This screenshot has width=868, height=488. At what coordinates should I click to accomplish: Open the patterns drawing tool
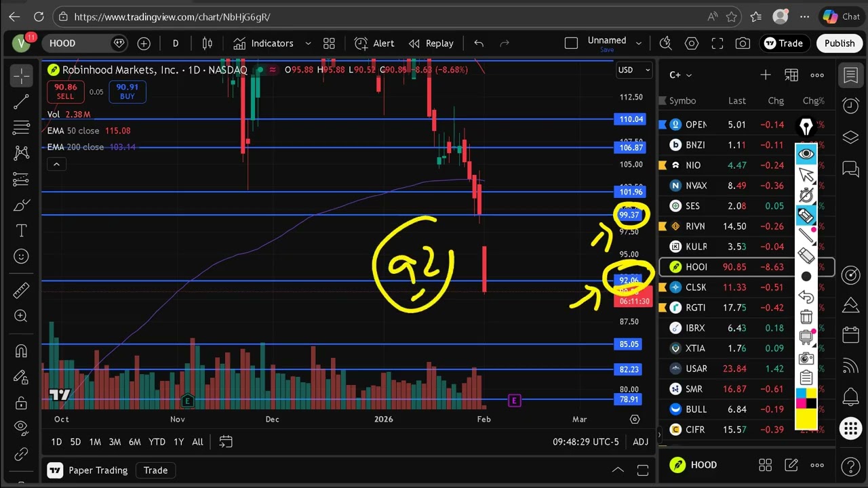21,153
